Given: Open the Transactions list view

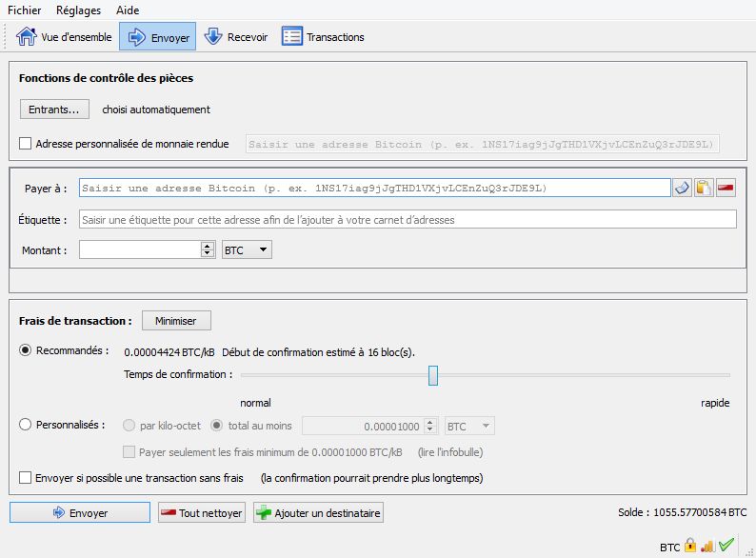Looking at the screenshot, I should click(x=324, y=37).
